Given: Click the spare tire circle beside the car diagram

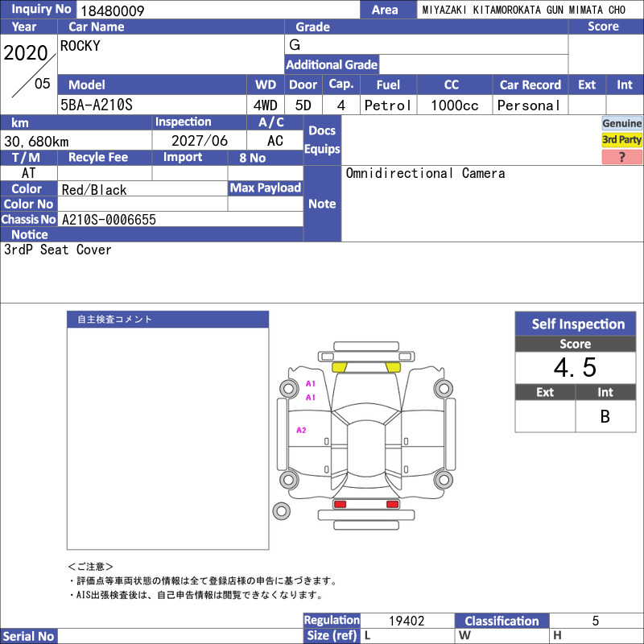Looking at the screenshot, I should point(281,511).
